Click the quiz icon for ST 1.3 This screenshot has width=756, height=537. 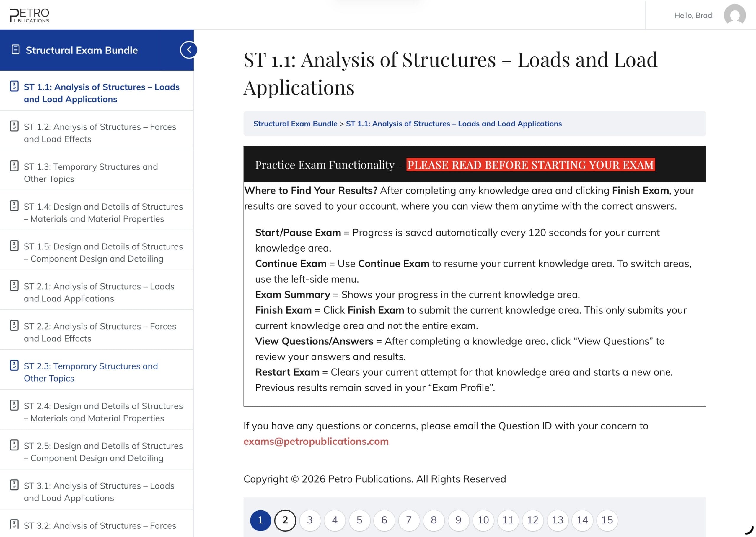click(x=14, y=166)
